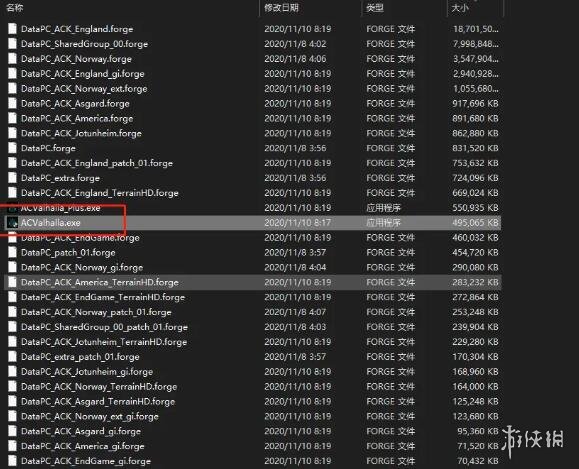Select file name DataPC_ACK_America_TerrainHD.forge
The height and width of the screenshot is (469, 579).
100,282
